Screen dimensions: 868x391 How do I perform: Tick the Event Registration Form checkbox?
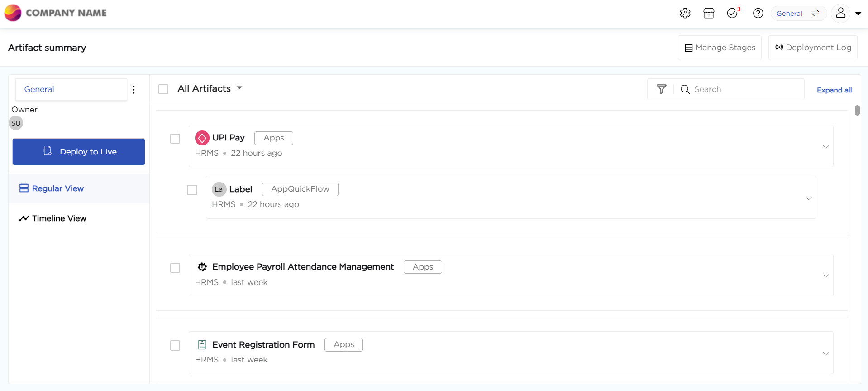[x=175, y=345]
